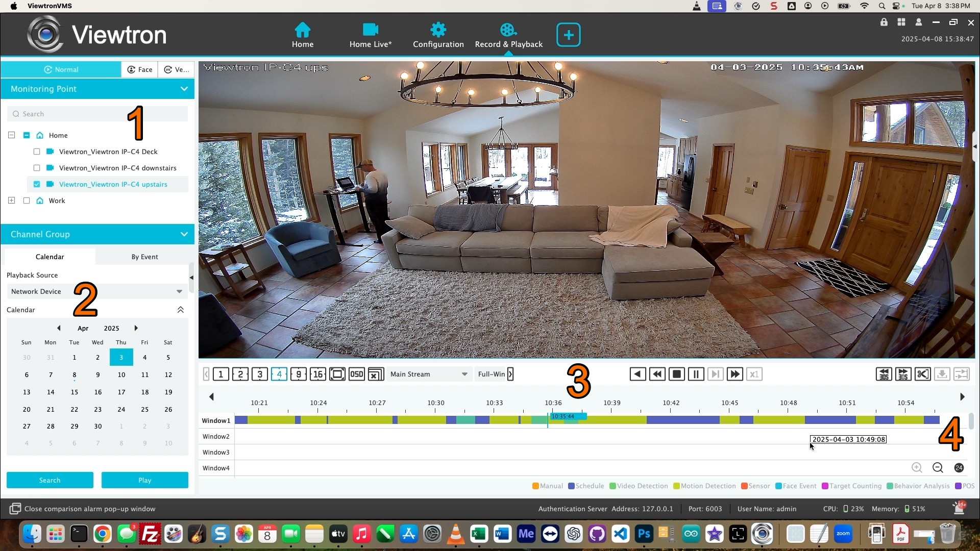
Task: Toggle the Home group checkbox
Action: tap(27, 135)
